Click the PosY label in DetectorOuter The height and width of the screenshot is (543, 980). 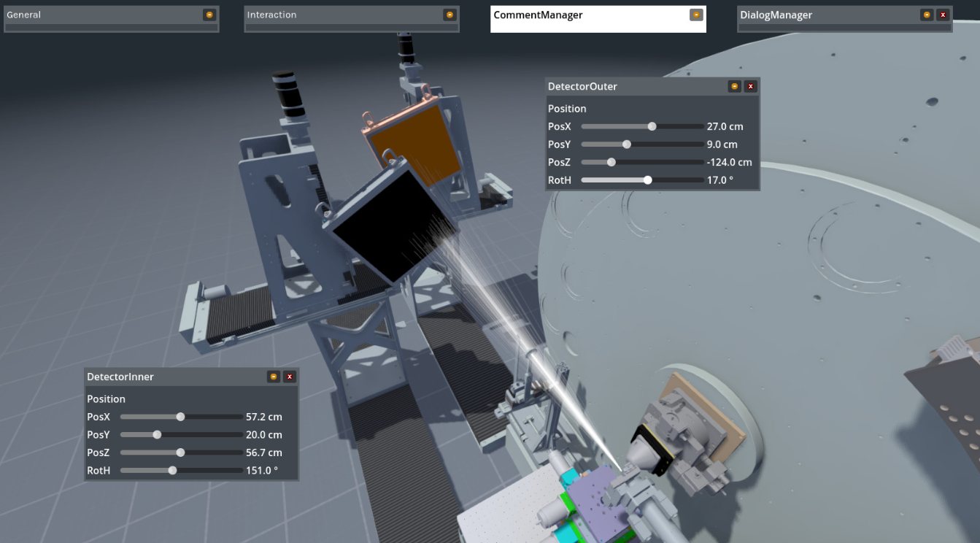pos(560,145)
